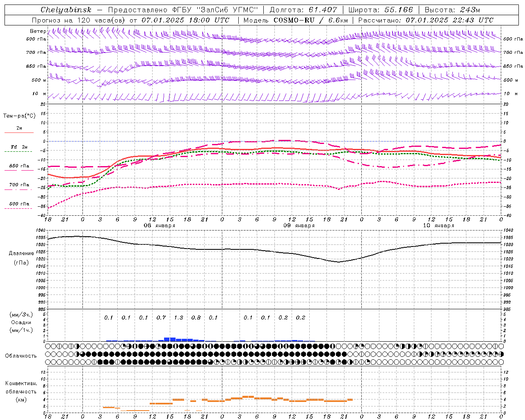Screen dimensions: 525x420
Task: Click the 500 гПа temperature legend entry
Action: pyautogui.click(x=19, y=204)
